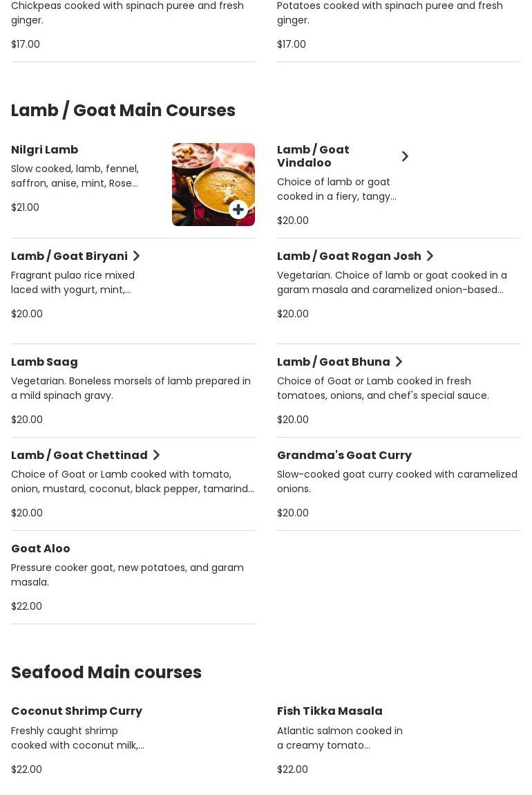Click Lamb / Goat Vindaloo title
Viewport: 532px width, 795px height.
pyautogui.click(x=313, y=156)
